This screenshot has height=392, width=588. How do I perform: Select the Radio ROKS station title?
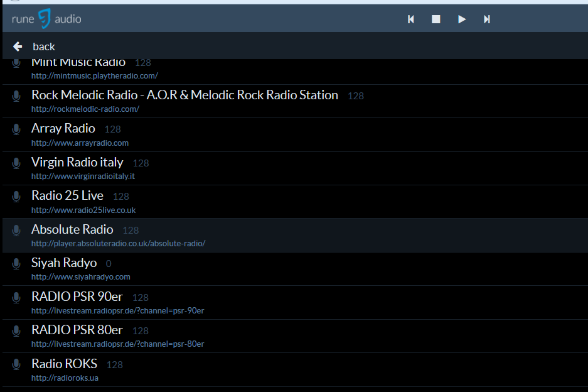point(65,364)
